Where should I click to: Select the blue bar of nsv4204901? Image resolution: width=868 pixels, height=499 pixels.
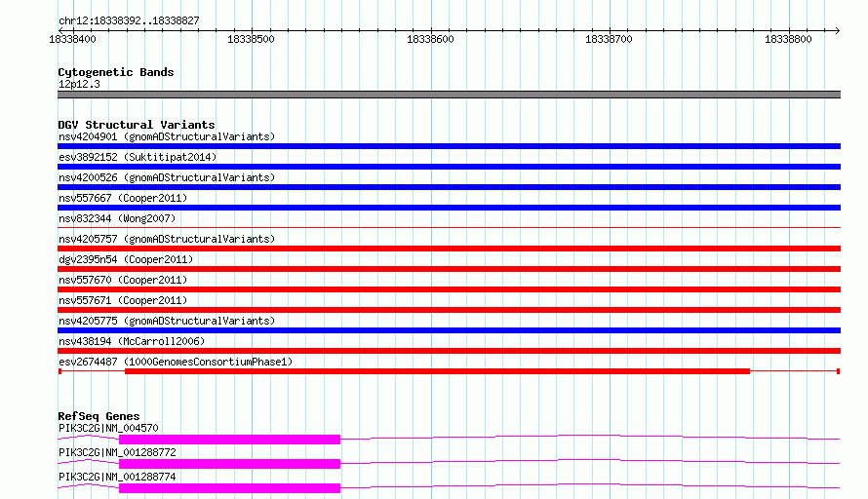tap(449, 146)
